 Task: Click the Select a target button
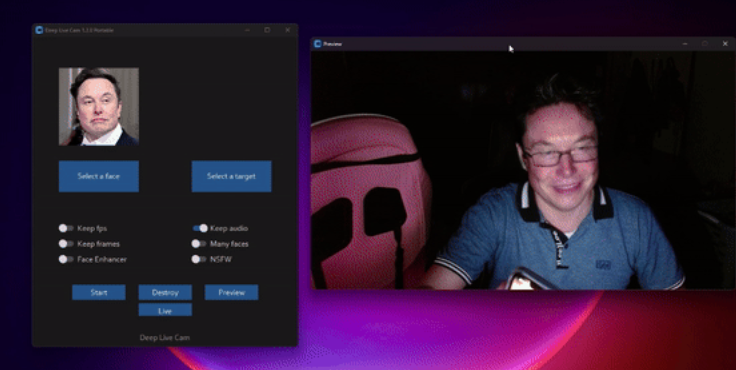click(x=231, y=176)
